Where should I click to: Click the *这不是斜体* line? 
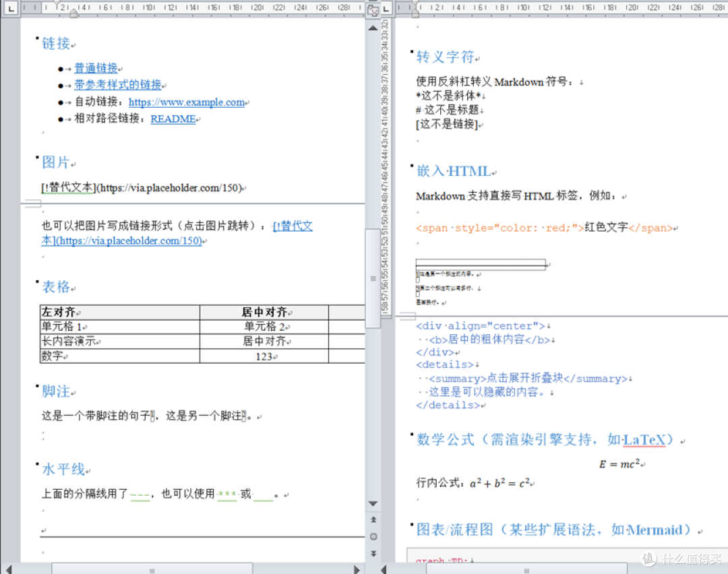[448, 96]
